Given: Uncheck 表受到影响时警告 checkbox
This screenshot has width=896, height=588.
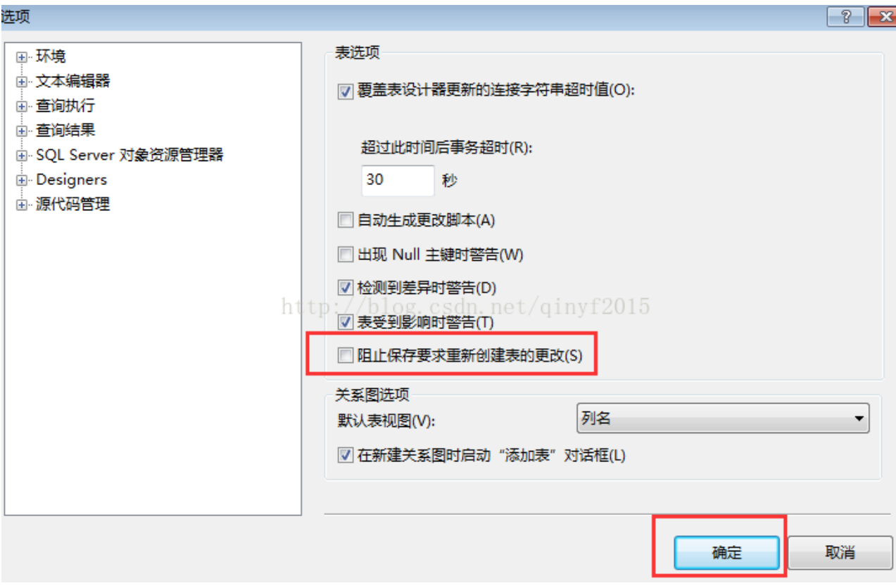Looking at the screenshot, I should click(x=345, y=323).
